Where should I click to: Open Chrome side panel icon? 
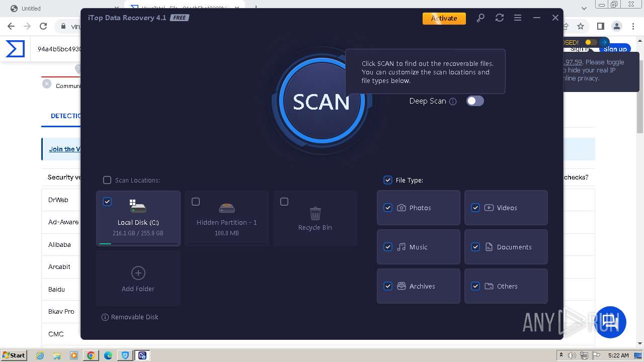600,26
